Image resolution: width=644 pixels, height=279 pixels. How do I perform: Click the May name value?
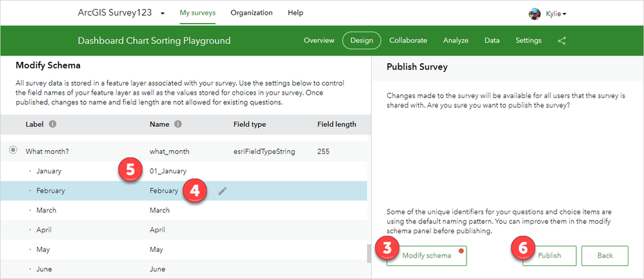(156, 249)
